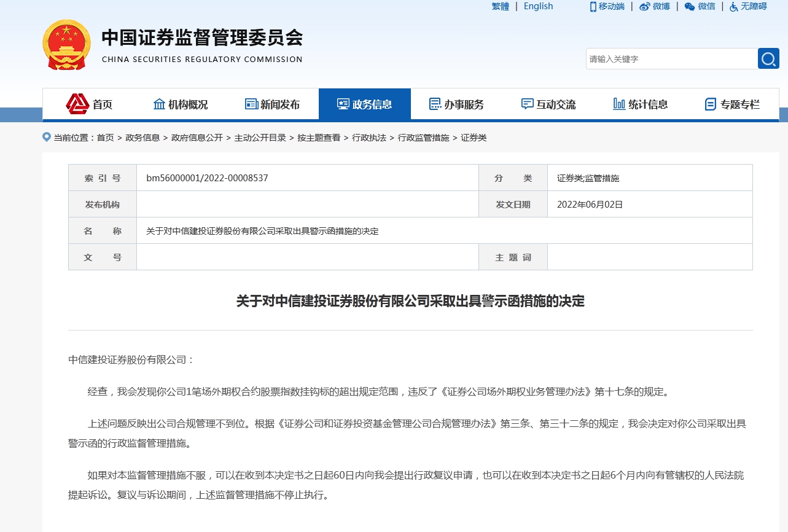The width and height of the screenshot is (788, 532).
Task: Click the paragraph starting 上述问题反映出
Action: [407, 433]
